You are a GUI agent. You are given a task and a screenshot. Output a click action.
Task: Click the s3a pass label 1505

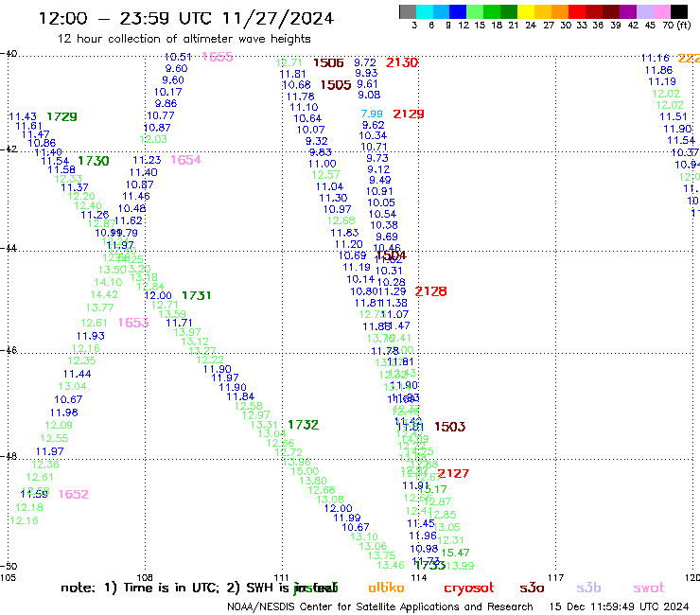coord(336,85)
